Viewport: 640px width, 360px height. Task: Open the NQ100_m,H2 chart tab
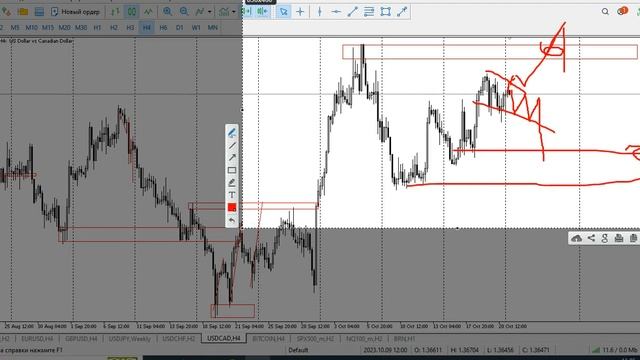(x=364, y=339)
